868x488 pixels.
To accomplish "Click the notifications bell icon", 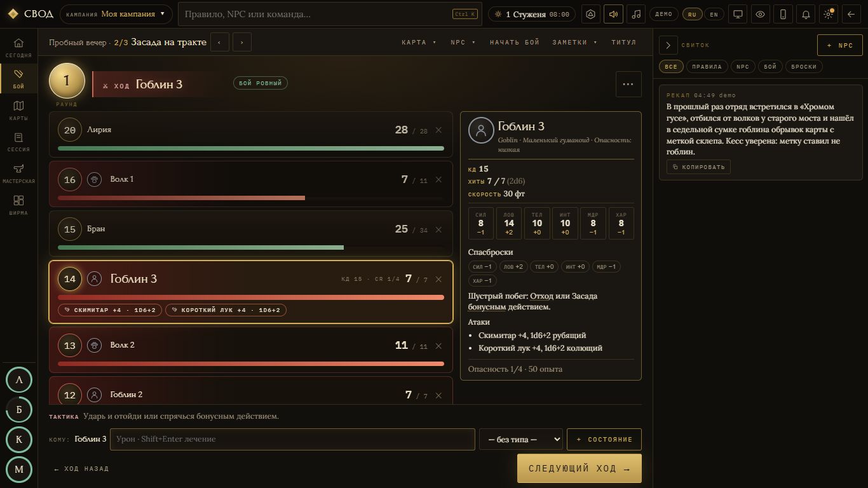I will tap(806, 14).
